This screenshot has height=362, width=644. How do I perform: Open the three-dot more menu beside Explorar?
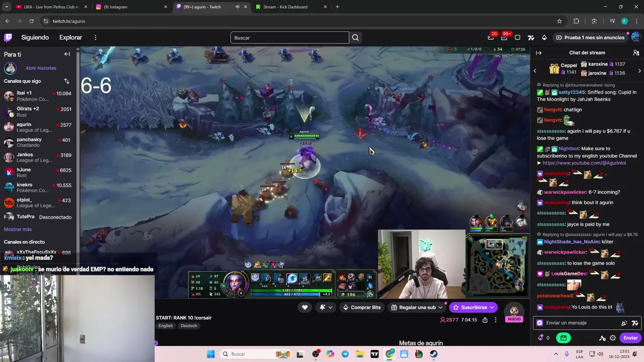96,38
